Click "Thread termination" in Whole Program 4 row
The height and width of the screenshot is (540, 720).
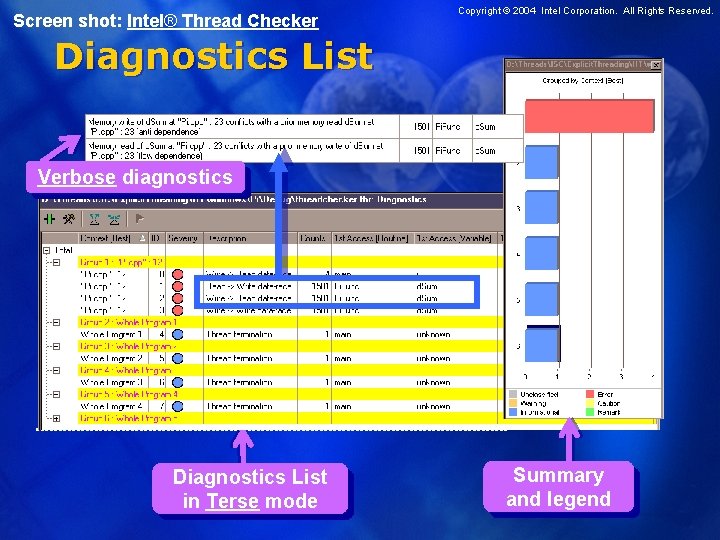240,406
